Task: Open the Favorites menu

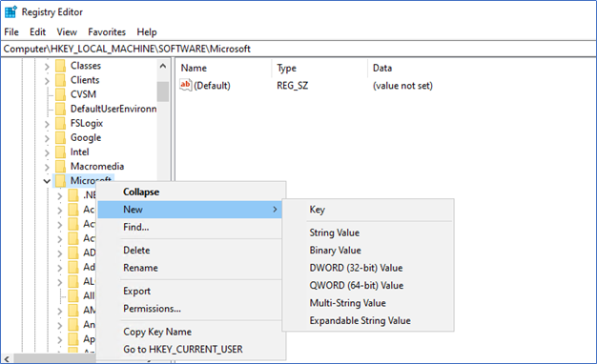Action: (x=107, y=32)
